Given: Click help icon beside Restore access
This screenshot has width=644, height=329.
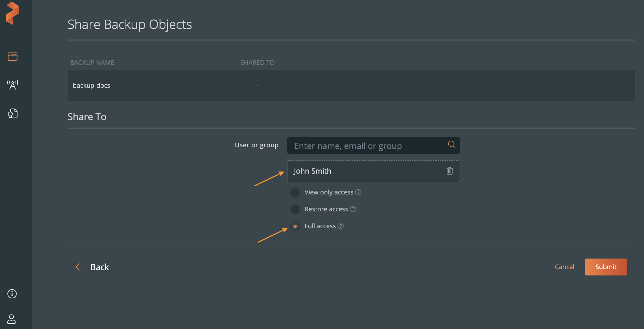Looking at the screenshot, I should [353, 209].
